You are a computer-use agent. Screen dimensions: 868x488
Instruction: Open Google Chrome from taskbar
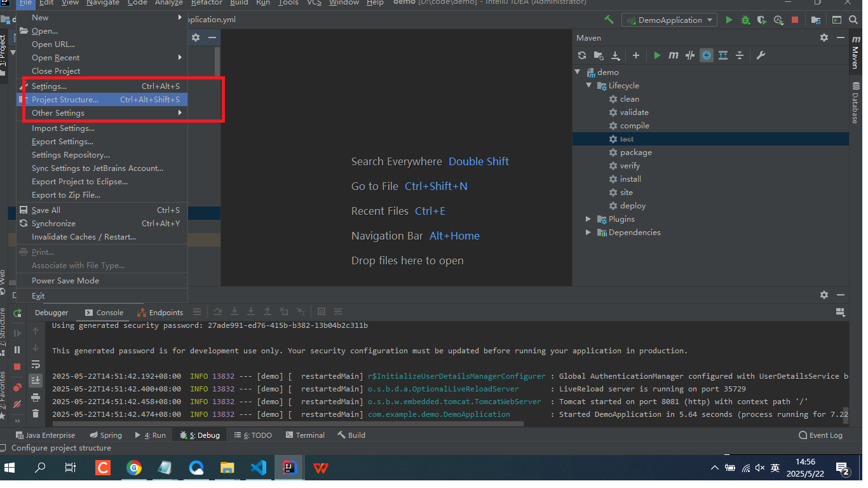coord(134,468)
